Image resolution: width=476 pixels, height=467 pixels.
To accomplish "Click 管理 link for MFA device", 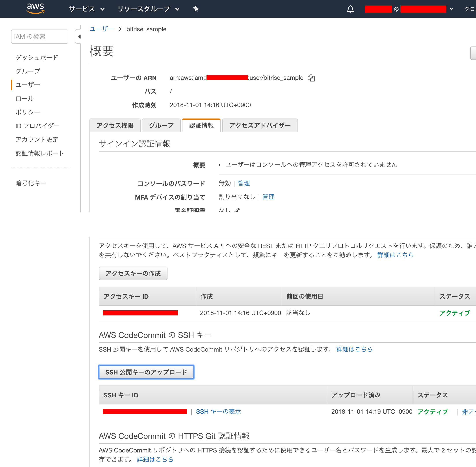I will (x=268, y=197).
